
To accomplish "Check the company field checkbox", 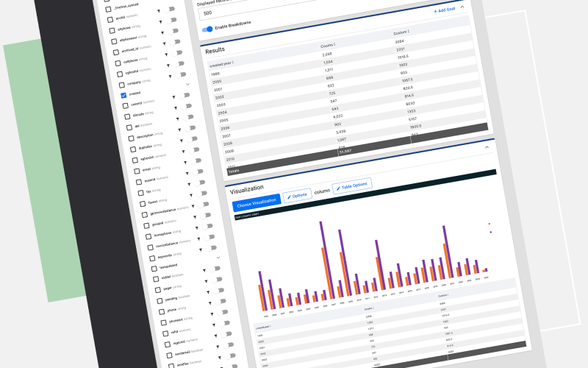I will pos(121,85).
